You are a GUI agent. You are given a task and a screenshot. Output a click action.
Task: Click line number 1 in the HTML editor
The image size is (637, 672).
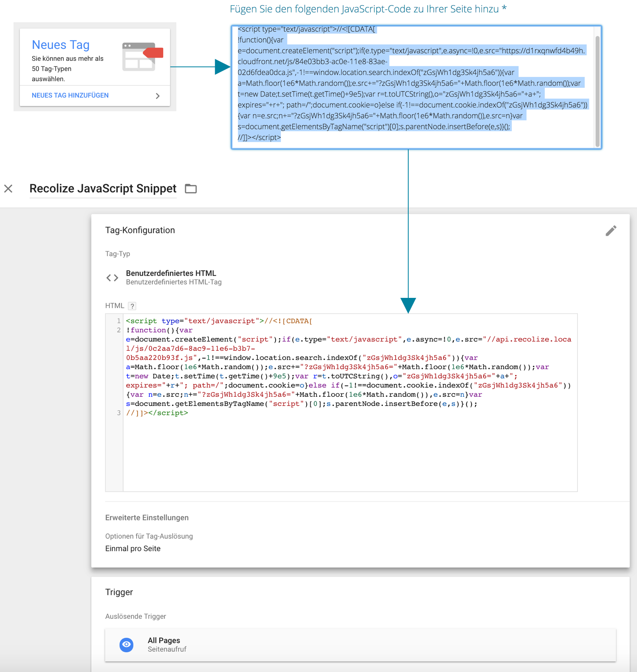[118, 321]
